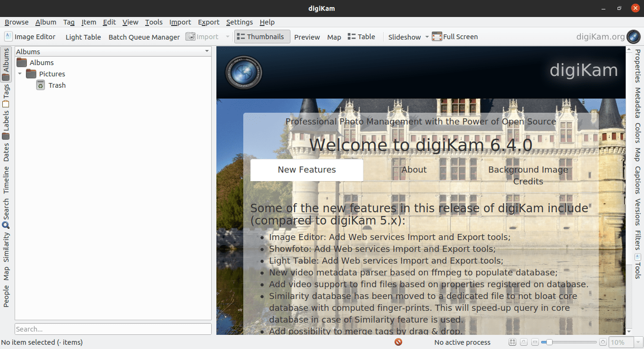
Task: Select the New Features tab on welcome page
Action: coord(307,170)
